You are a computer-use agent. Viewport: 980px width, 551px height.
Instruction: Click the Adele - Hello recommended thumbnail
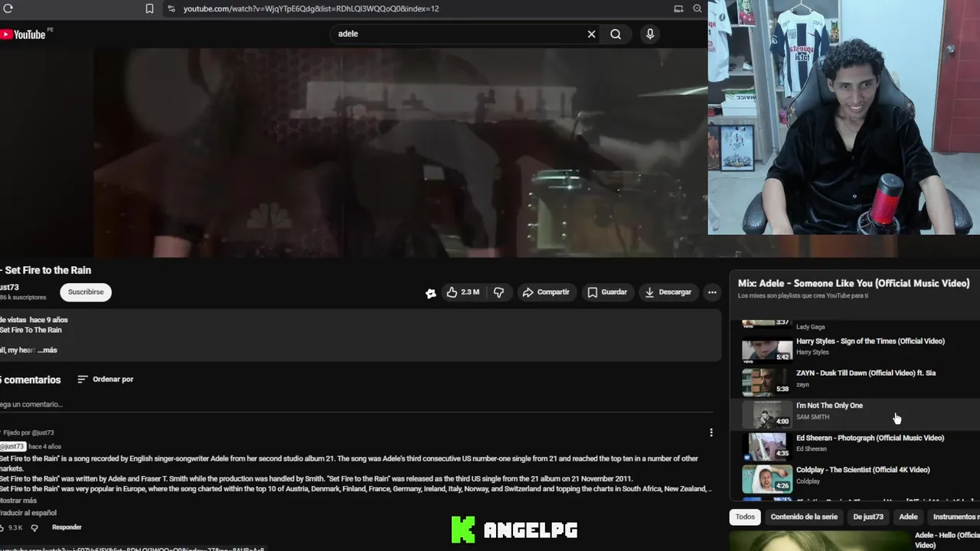(x=819, y=541)
